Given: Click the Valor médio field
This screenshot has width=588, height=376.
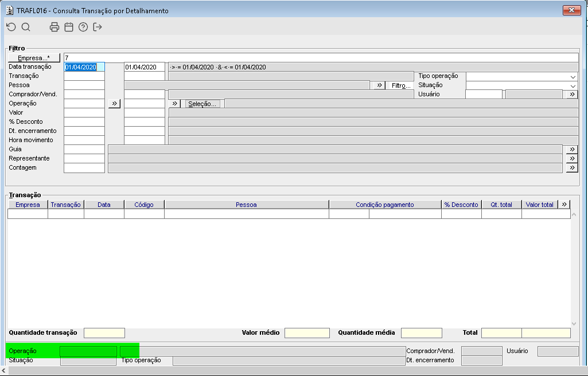Looking at the screenshot, I should pyautogui.click(x=307, y=332).
